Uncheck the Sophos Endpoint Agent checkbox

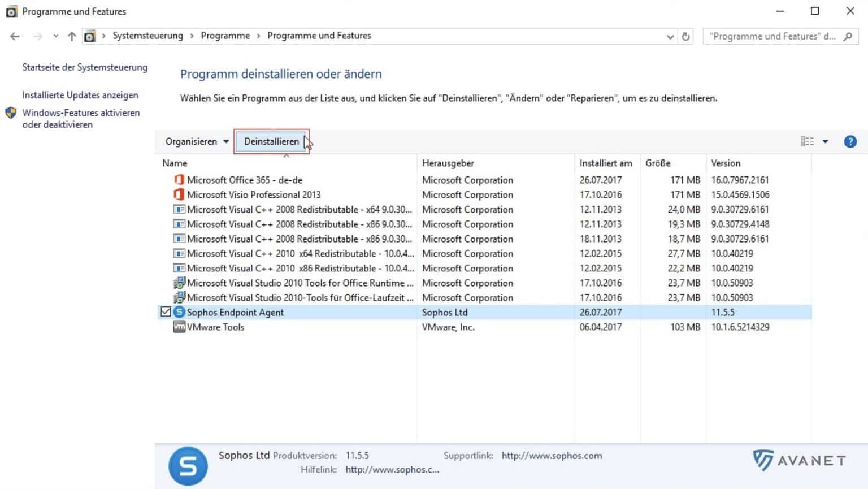click(x=166, y=311)
